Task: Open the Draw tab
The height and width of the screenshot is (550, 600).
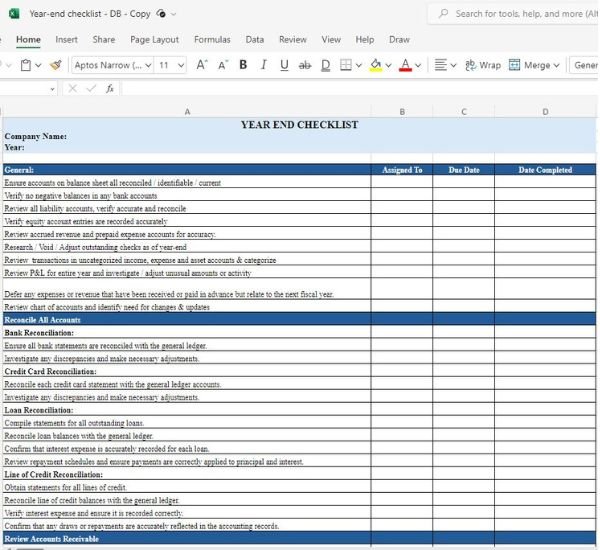Action: coord(399,39)
